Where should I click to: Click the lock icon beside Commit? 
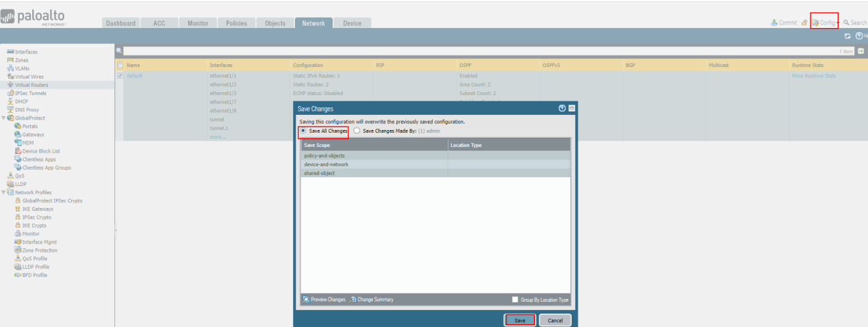click(804, 23)
